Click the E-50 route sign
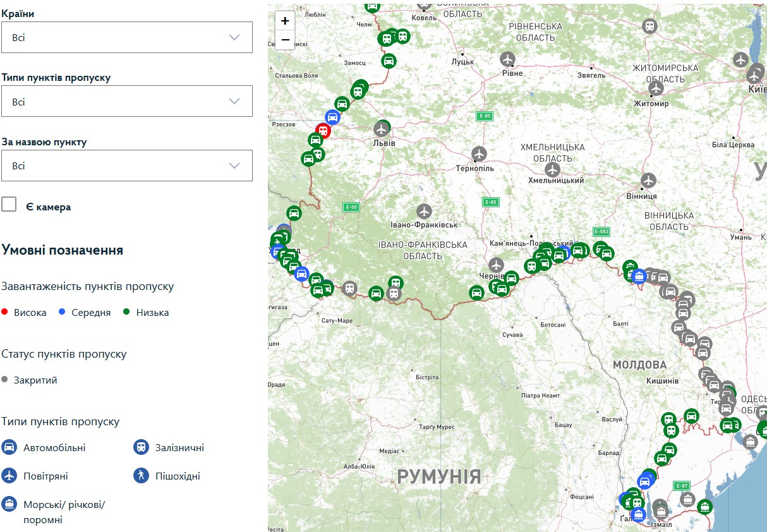The width and height of the screenshot is (767, 532). pos(351,207)
